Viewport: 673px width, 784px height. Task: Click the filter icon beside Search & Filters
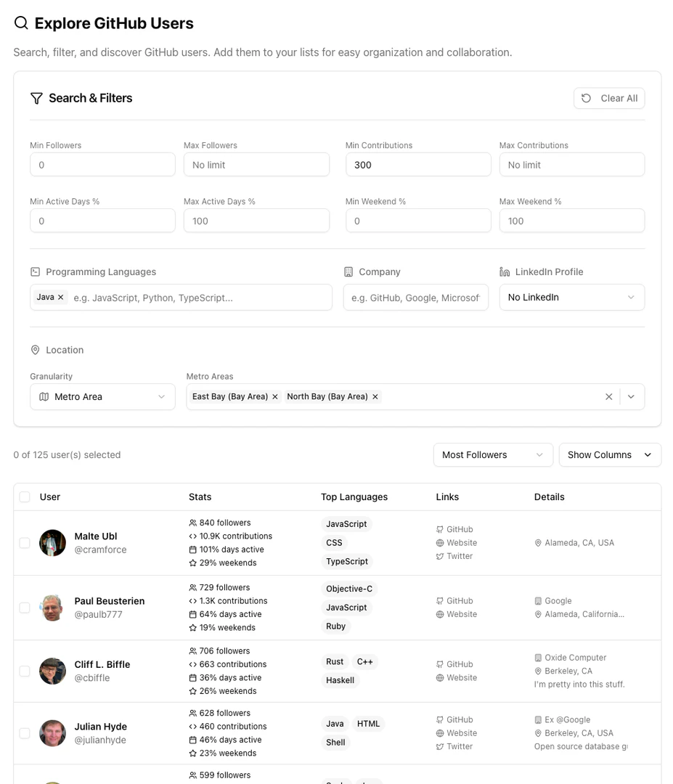[x=36, y=98]
